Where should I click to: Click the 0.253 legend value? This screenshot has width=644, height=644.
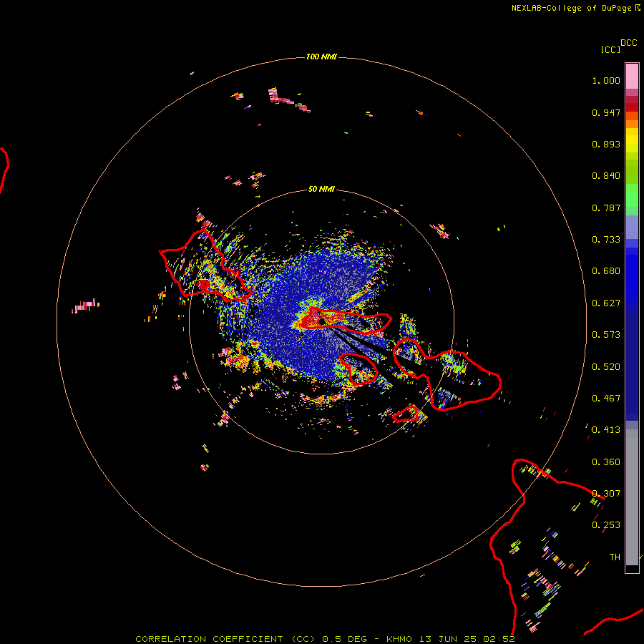pyautogui.click(x=606, y=525)
